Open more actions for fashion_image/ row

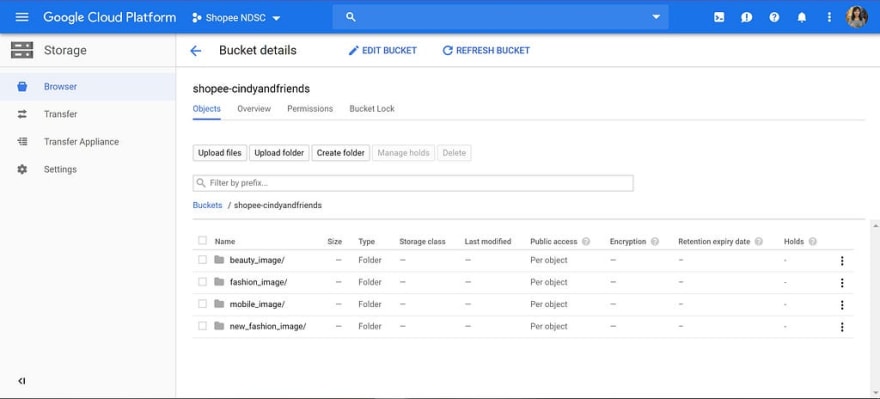point(842,283)
